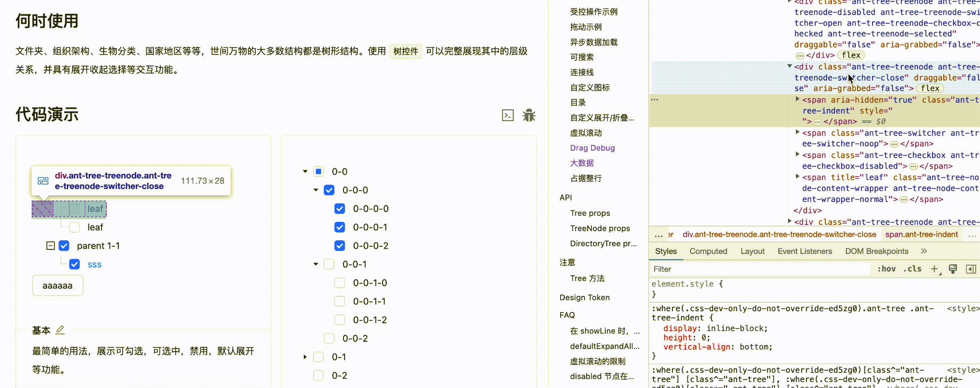The height and width of the screenshot is (388, 980).
Task: Toggle the computed styles sidebar icon
Action: pyautogui.click(x=971, y=269)
